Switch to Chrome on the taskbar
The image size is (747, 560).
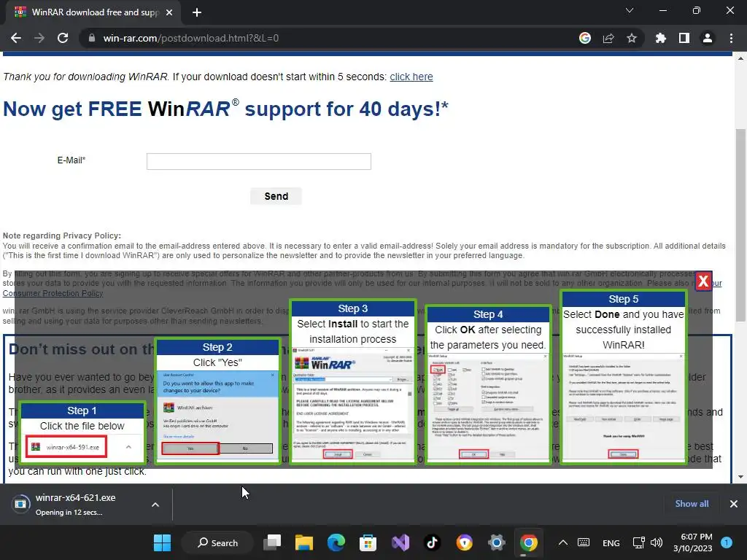[x=528, y=542]
